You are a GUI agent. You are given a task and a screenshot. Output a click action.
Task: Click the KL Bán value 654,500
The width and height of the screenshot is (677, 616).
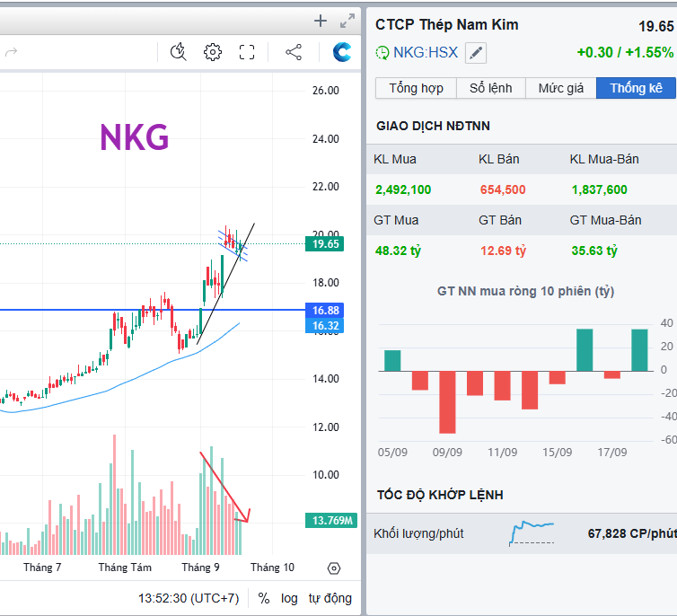[503, 189]
